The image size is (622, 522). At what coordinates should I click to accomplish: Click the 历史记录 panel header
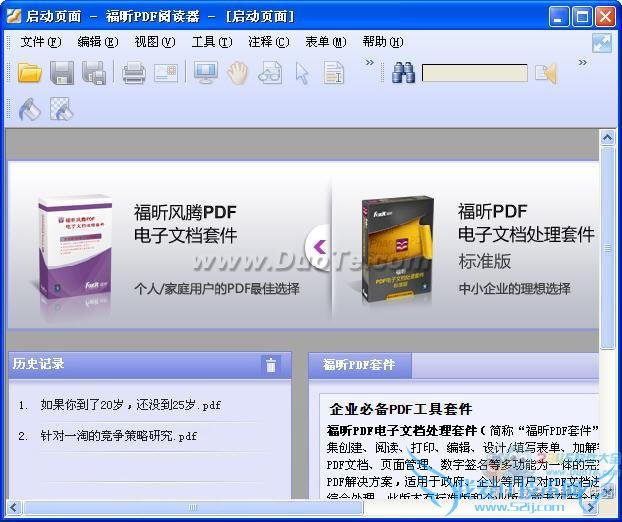pyautogui.click(x=150, y=365)
